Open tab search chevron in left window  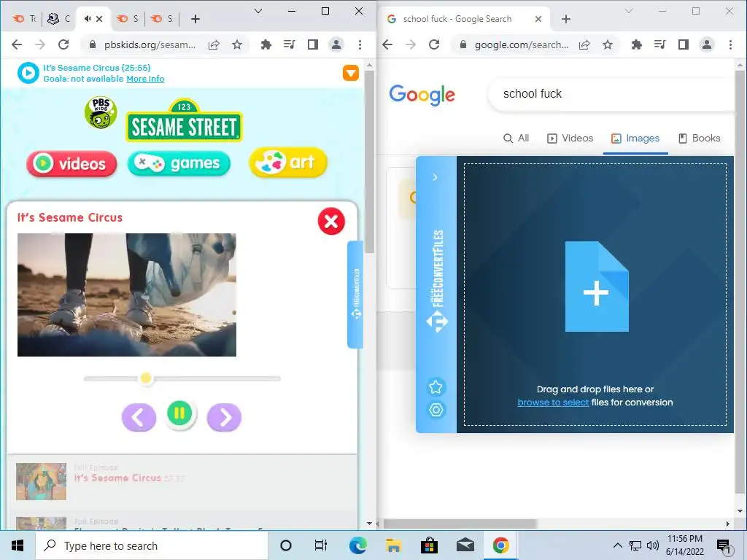point(258,11)
